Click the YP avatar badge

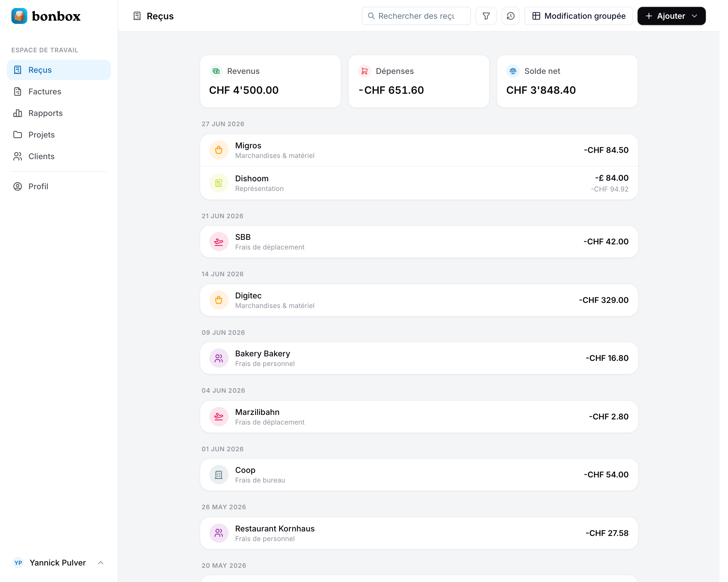[18, 562]
